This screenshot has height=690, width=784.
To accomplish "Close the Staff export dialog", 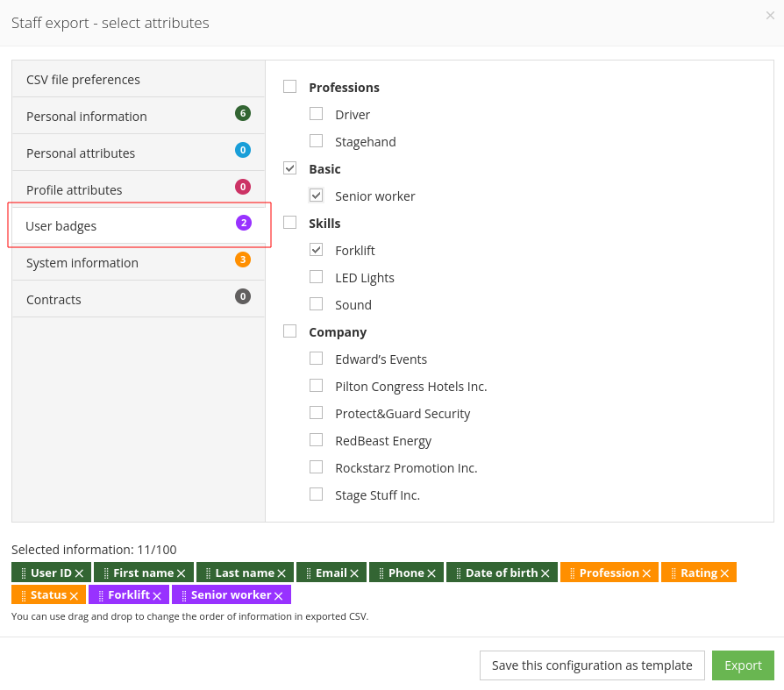I will tap(770, 15).
